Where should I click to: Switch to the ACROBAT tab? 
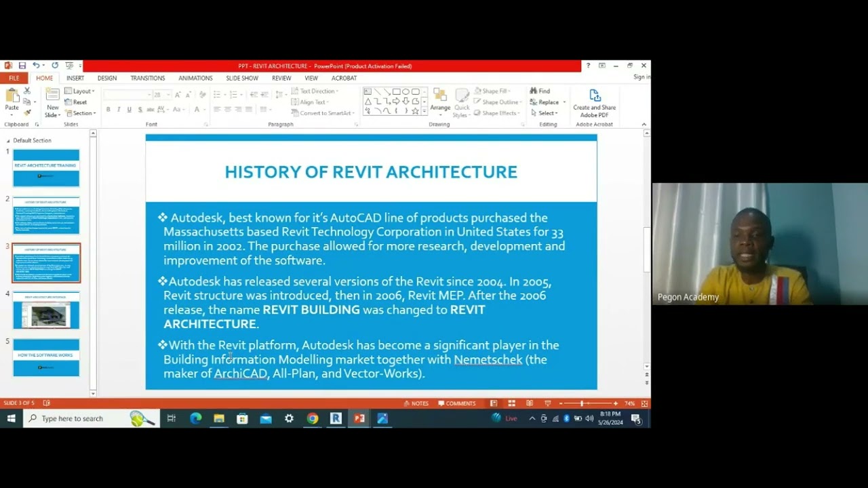[x=344, y=78]
